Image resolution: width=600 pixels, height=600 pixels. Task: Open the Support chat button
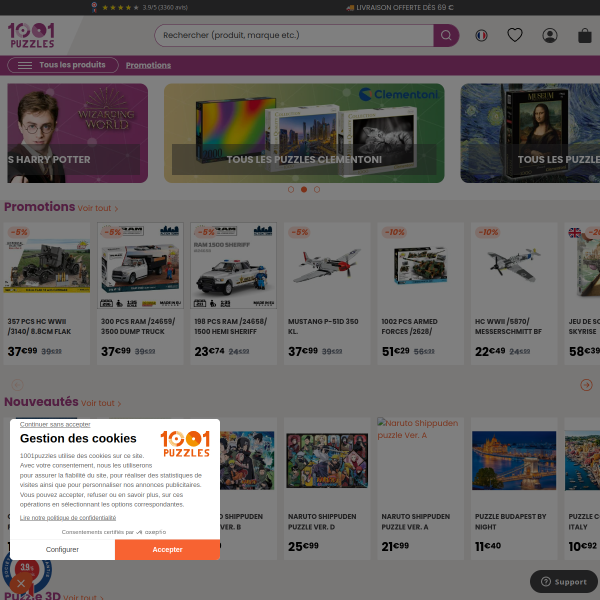564,582
